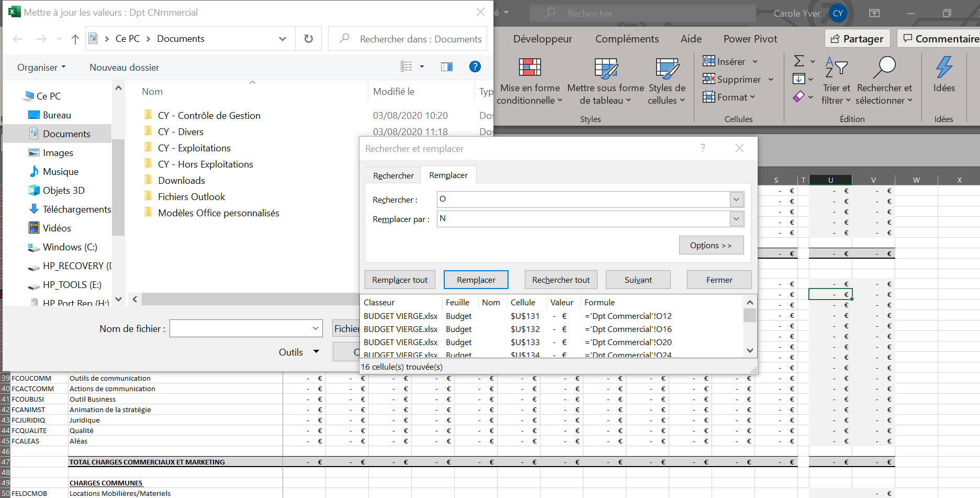Image resolution: width=980 pixels, height=498 pixels.
Task: Open the Organiser dropdown menu
Action: [41, 68]
